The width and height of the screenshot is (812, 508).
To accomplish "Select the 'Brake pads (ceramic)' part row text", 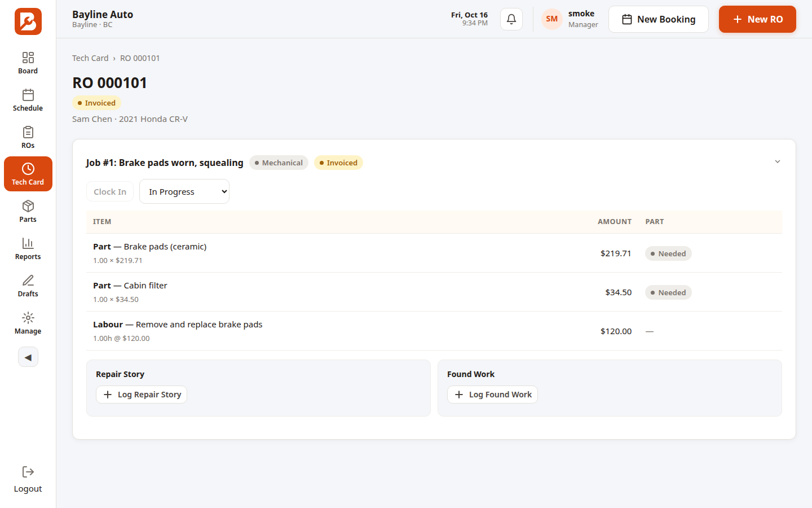I will [165, 247].
